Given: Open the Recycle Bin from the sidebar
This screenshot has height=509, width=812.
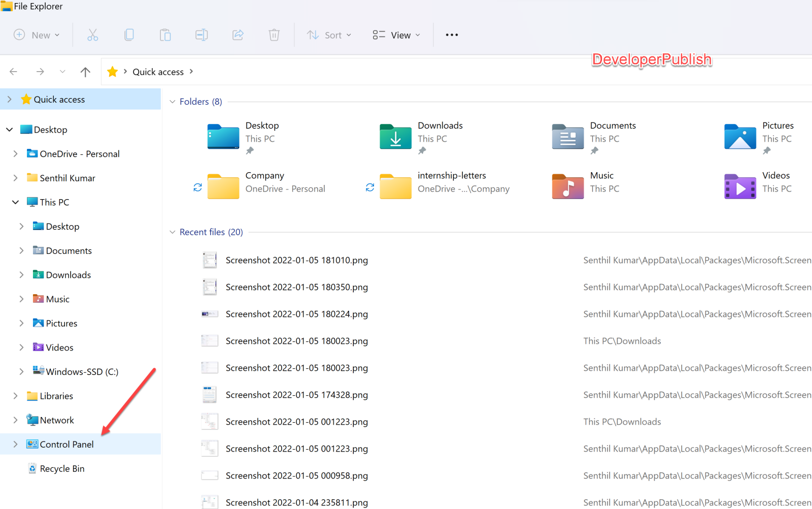Looking at the screenshot, I should coord(62,468).
